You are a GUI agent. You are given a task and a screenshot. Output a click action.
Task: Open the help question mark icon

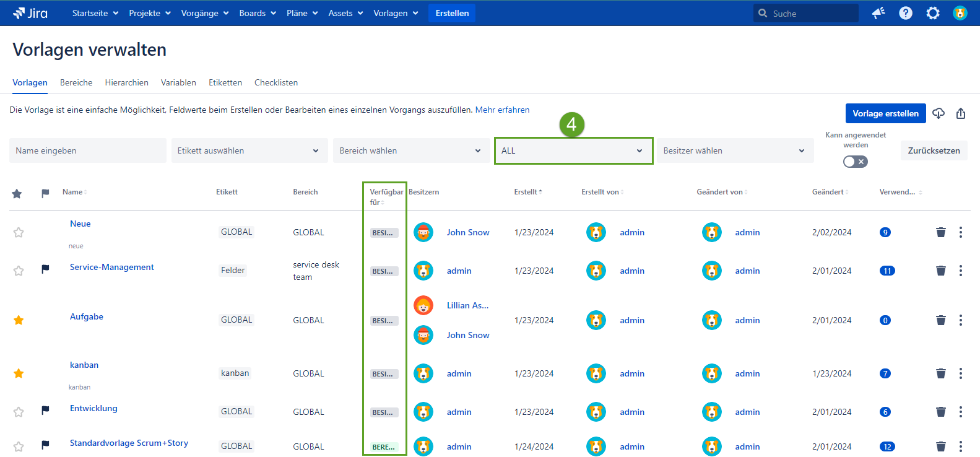click(x=905, y=13)
